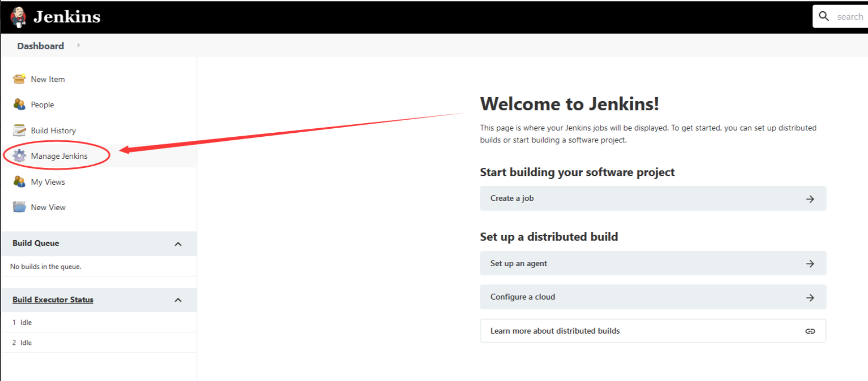The height and width of the screenshot is (381, 868).
Task: Select executor 1 Idle row
Action: (x=99, y=323)
